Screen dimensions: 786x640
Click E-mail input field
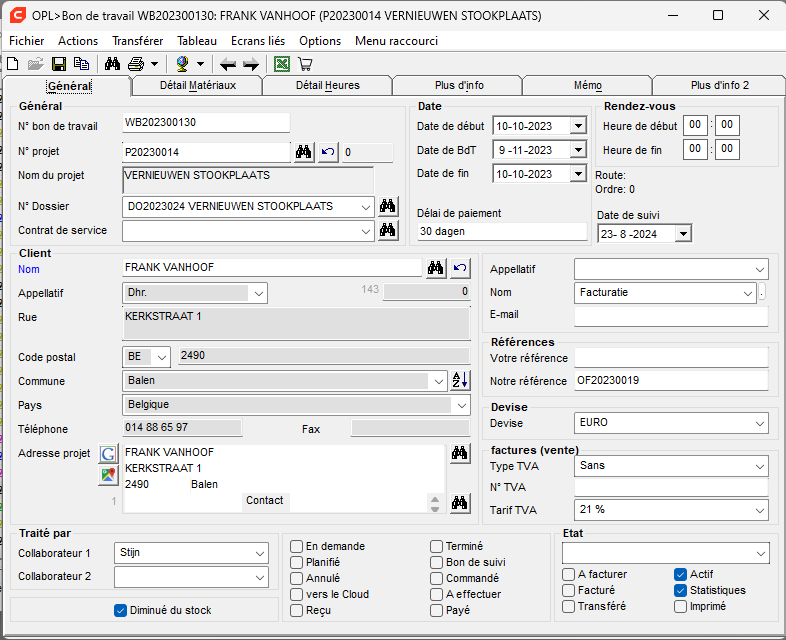[671, 316]
